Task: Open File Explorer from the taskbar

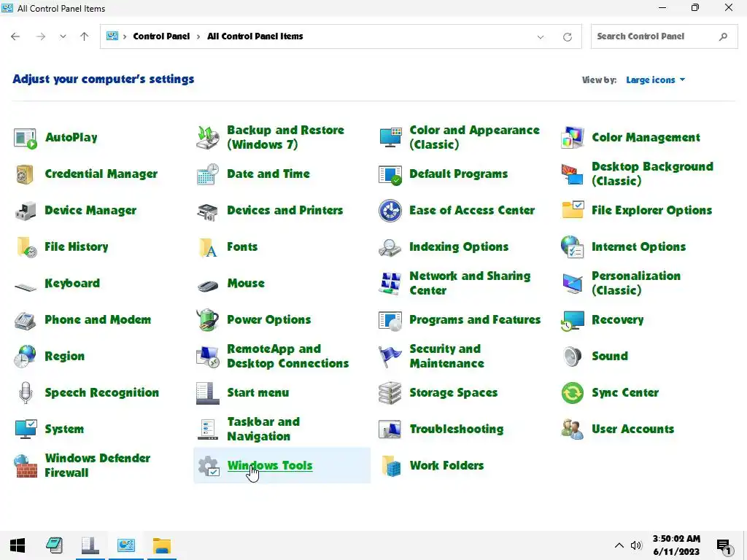Action: [x=161, y=545]
